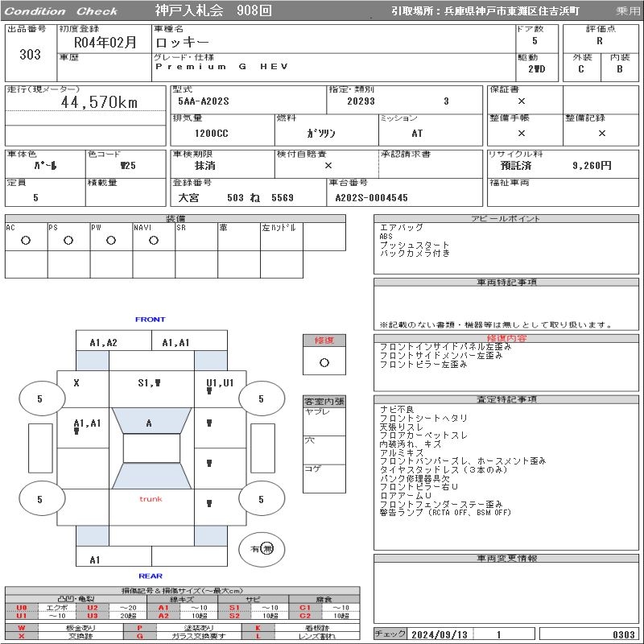Click the front-right tire circle marked 5

[x=261, y=398]
